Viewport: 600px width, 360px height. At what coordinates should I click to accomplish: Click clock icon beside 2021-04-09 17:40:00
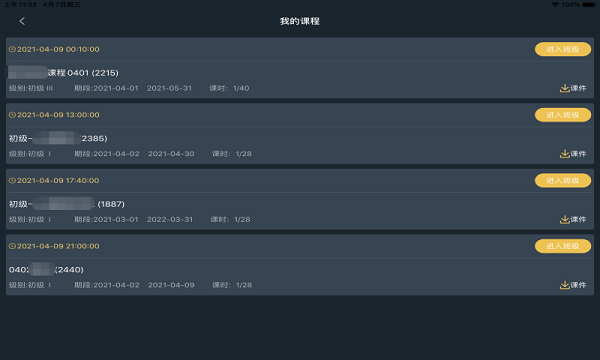12,181
